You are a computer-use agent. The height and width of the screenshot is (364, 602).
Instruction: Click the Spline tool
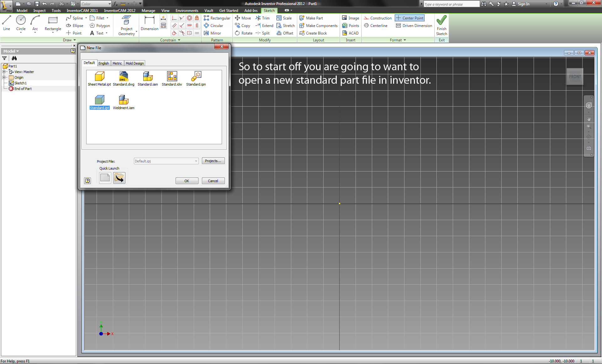(75, 18)
